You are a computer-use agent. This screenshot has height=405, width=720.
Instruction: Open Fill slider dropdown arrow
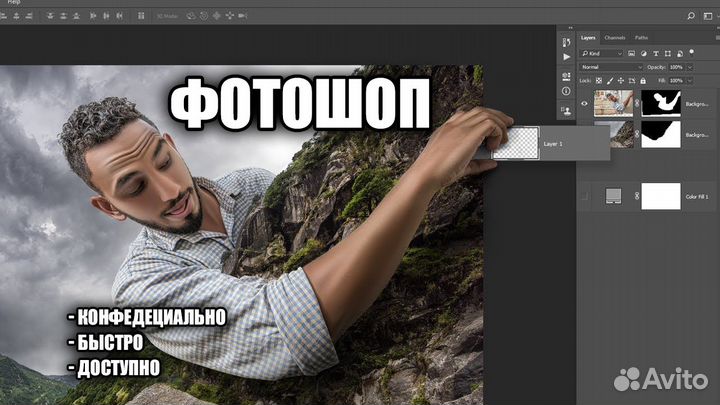pos(690,81)
